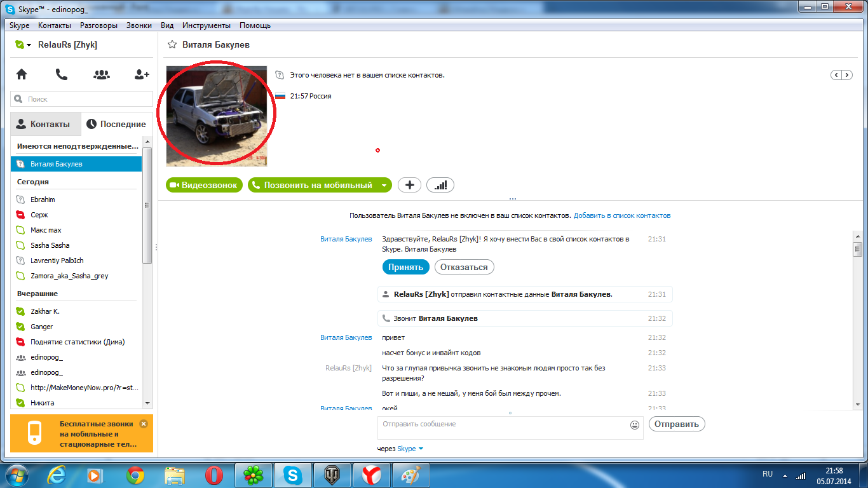
Task: Click chat scrollbar up arrow
Action: (857, 235)
